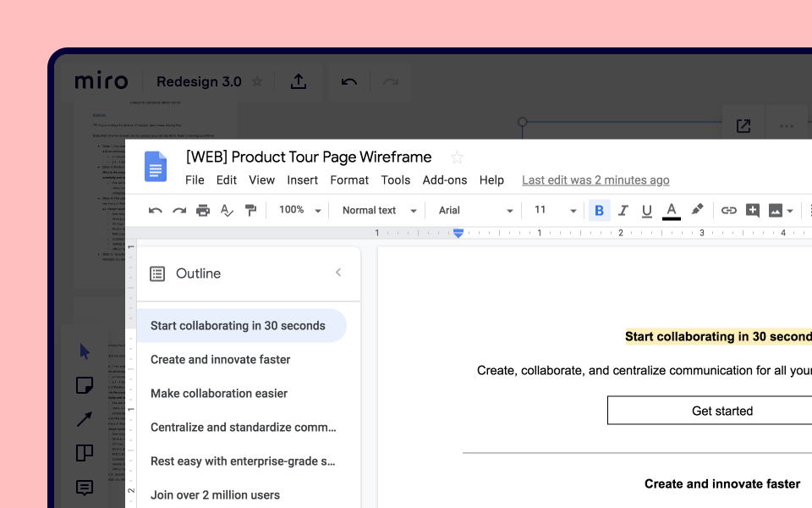The height and width of the screenshot is (508, 812).
Task: Open the Add-ons menu
Action: [445, 179]
